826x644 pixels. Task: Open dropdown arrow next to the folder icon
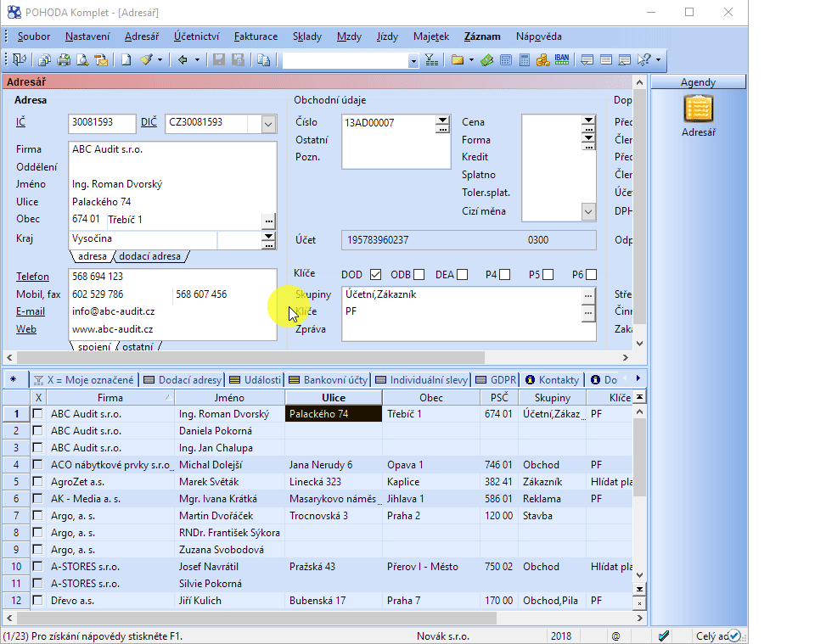pyautogui.click(x=471, y=60)
